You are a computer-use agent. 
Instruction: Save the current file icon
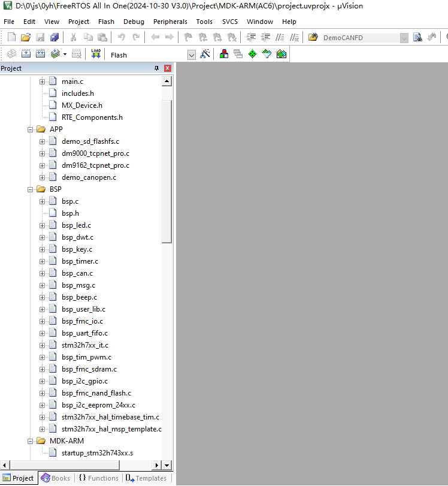click(40, 38)
